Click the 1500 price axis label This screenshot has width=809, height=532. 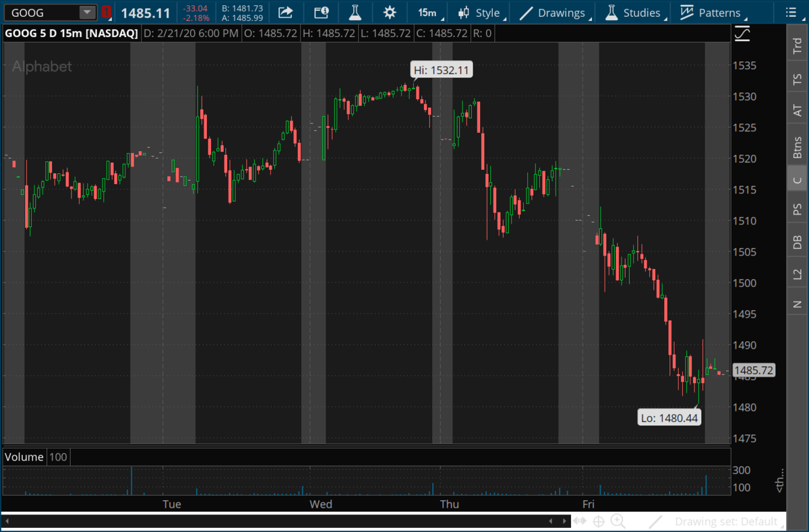744,283
